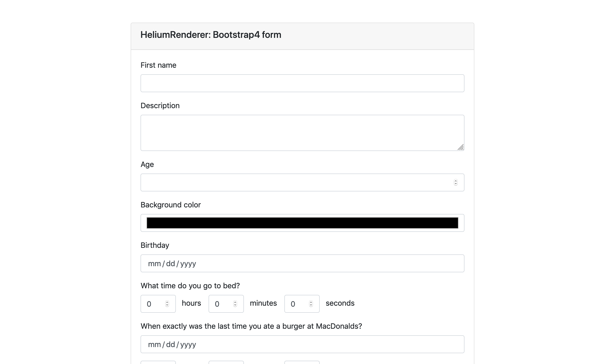Focus the Age number input
605x364 pixels.
point(270,182)
